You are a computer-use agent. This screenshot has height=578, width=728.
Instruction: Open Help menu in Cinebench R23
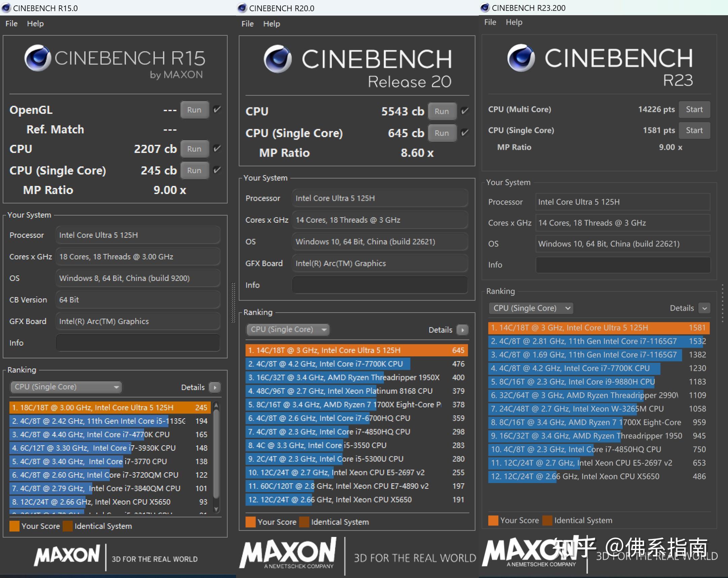[x=514, y=22]
